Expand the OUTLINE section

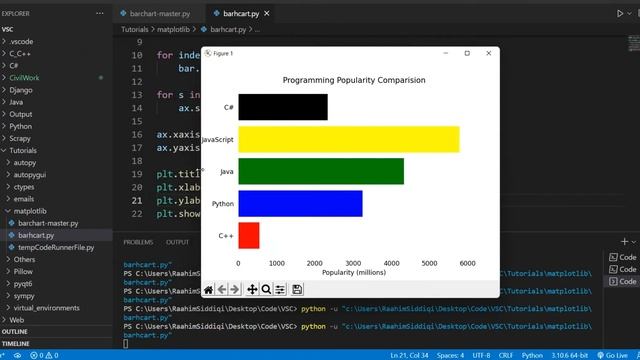coord(56,332)
